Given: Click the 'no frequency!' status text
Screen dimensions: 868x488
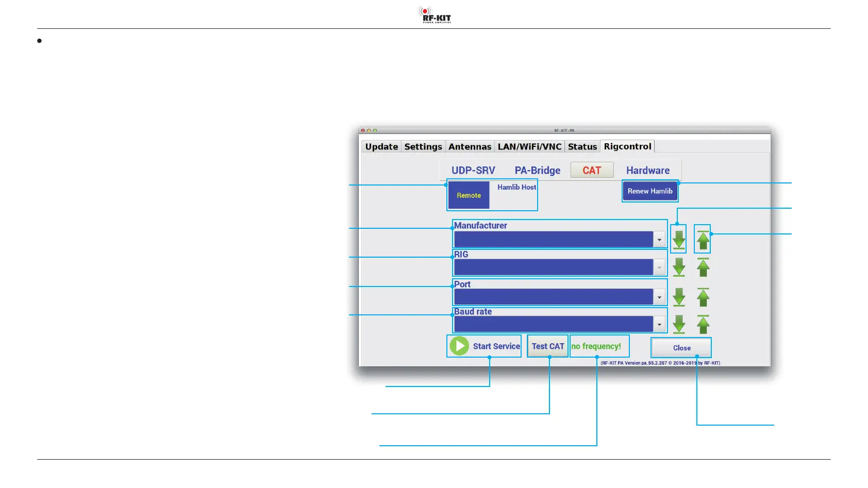Looking at the screenshot, I should pos(596,346).
